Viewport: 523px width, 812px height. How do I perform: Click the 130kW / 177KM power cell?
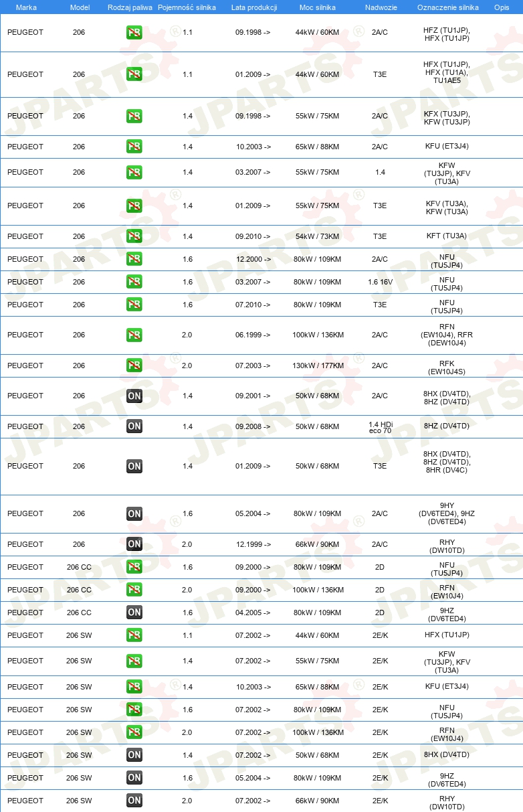[318, 366]
